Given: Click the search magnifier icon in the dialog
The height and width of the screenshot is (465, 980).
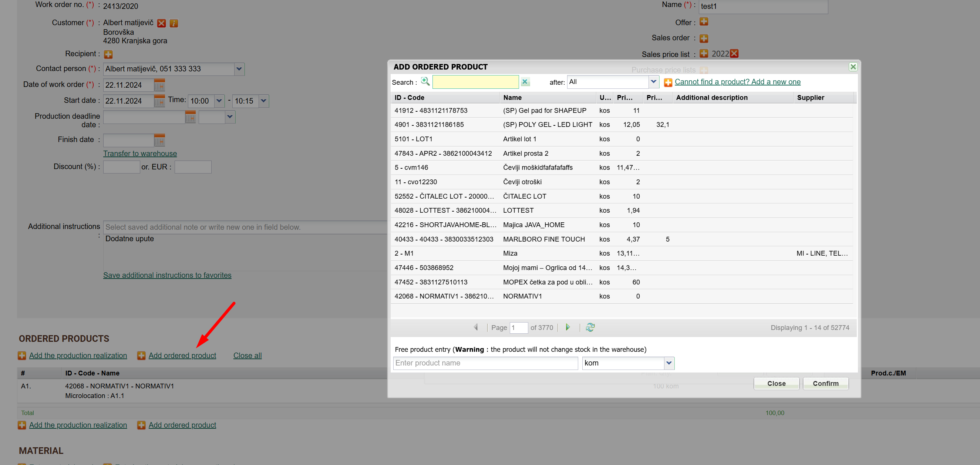Looking at the screenshot, I should tap(425, 81).
